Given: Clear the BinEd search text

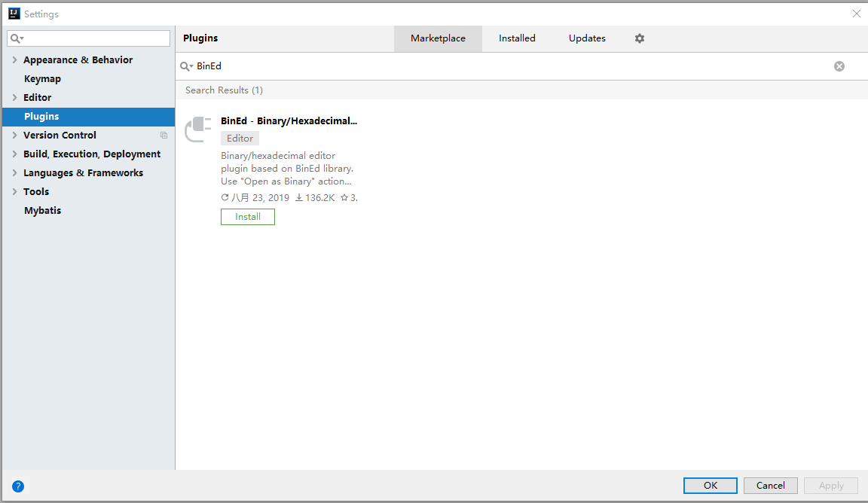Looking at the screenshot, I should click(x=839, y=66).
